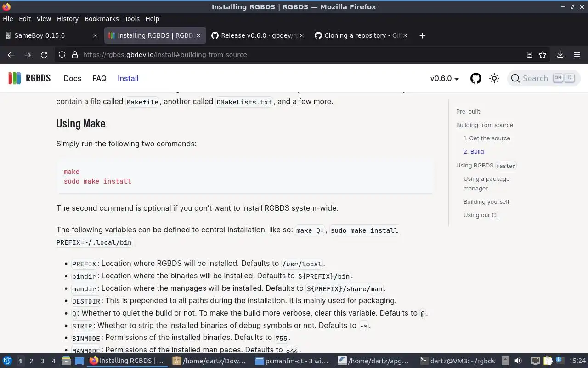Jump to Using a package manager
Image resolution: width=588 pixels, height=368 pixels.
pyautogui.click(x=486, y=184)
